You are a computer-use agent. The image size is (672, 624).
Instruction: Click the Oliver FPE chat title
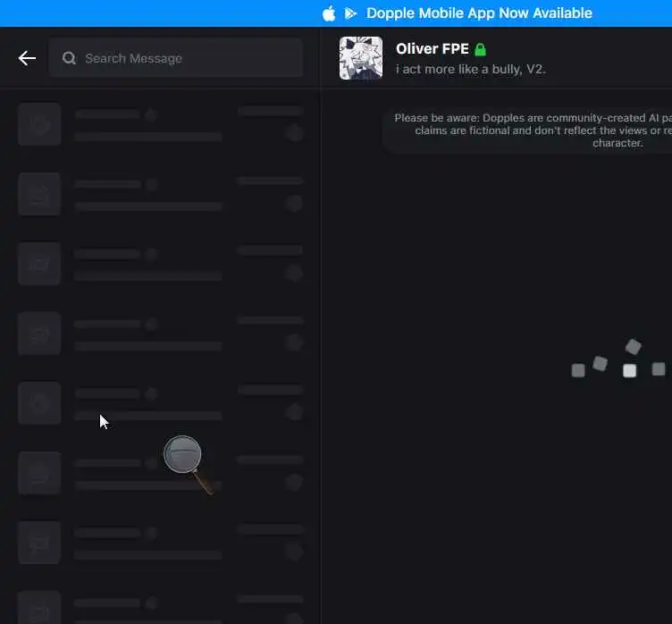(432, 49)
